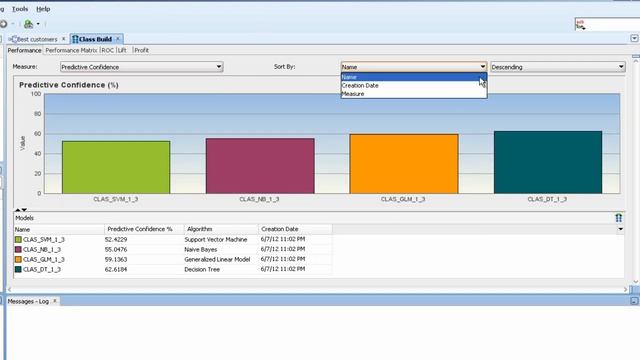Select the CLAS_GLM_1_3 model row name
This screenshot has width=640, height=360.
[x=44, y=260]
